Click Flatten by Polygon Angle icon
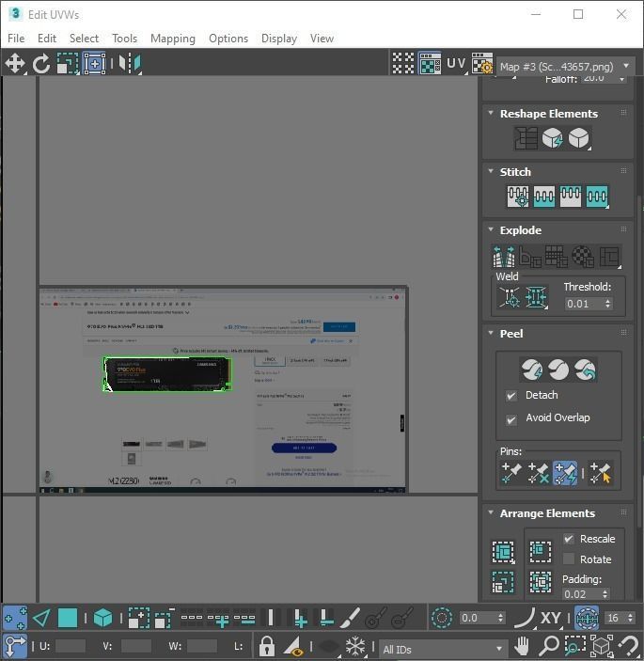 [530, 257]
